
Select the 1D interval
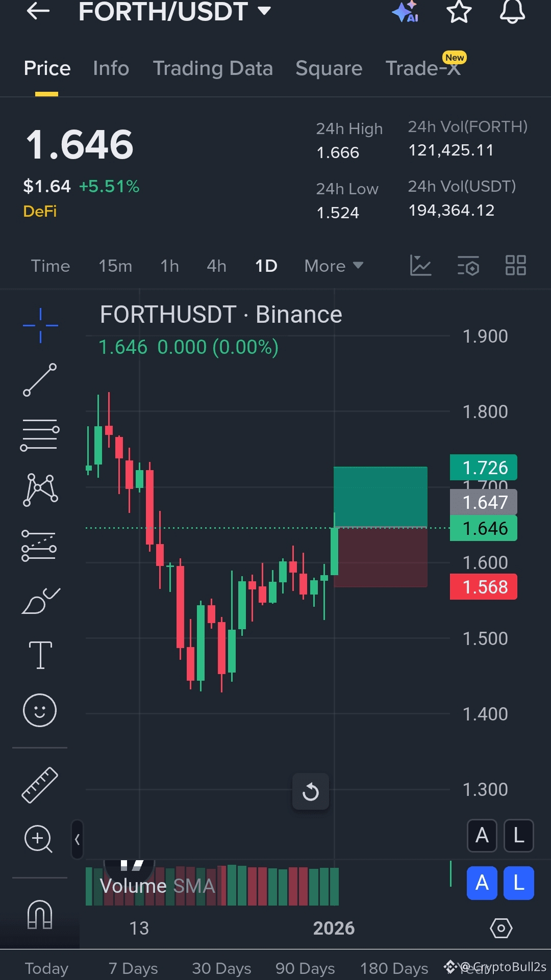tap(266, 266)
